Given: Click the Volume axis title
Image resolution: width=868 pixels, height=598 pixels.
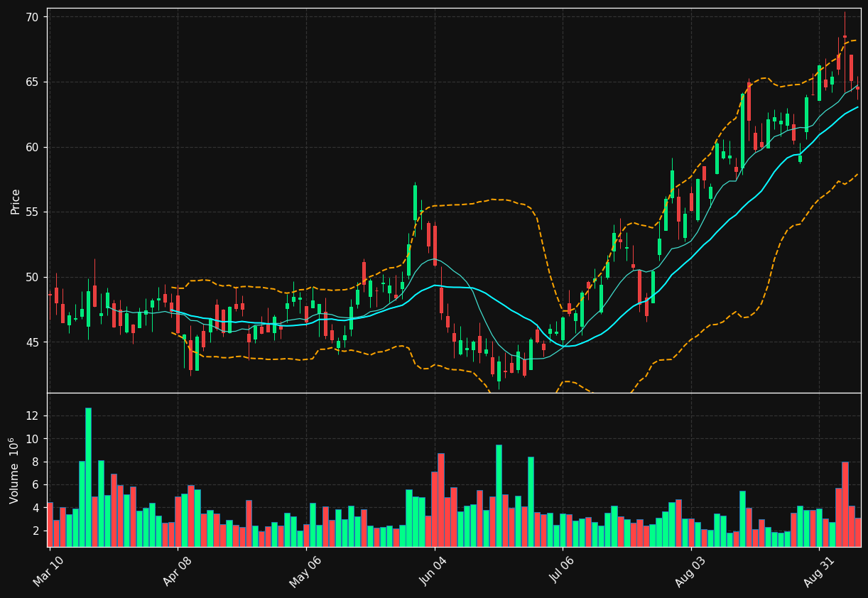Looking at the screenshot, I should 15,470.
